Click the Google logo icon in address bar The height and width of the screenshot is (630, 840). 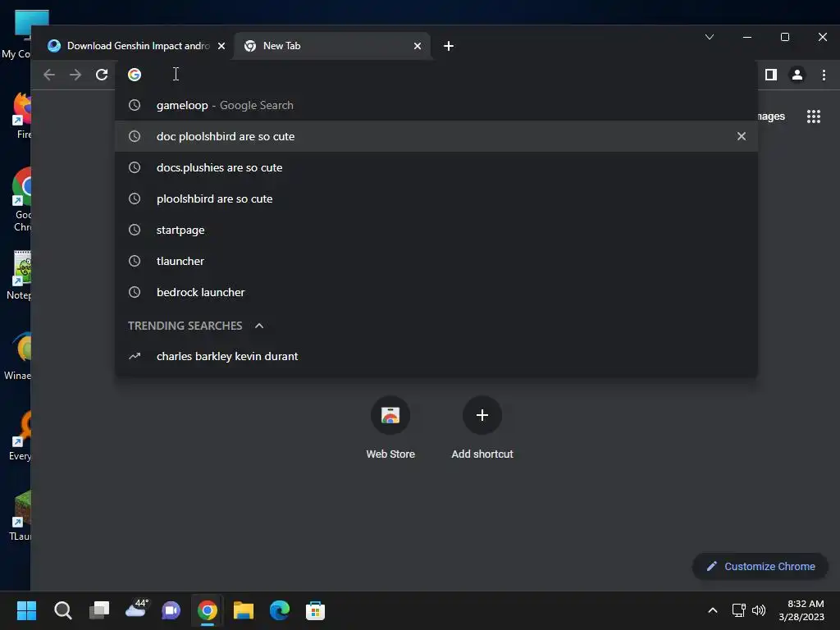point(135,75)
